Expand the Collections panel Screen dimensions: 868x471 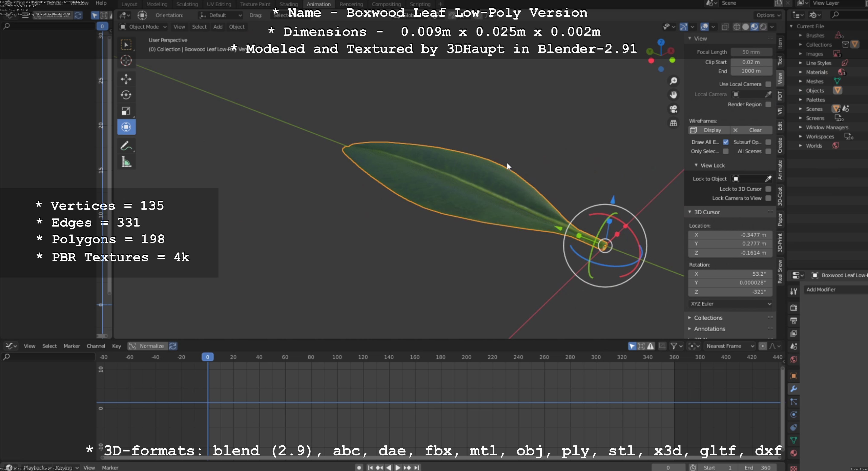click(x=708, y=318)
